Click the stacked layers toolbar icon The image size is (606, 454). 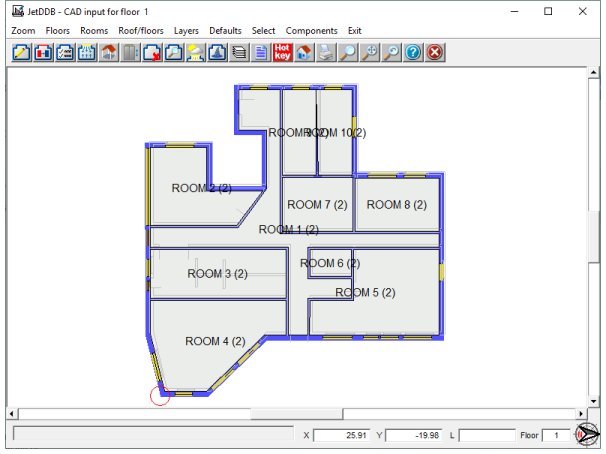pos(239,52)
